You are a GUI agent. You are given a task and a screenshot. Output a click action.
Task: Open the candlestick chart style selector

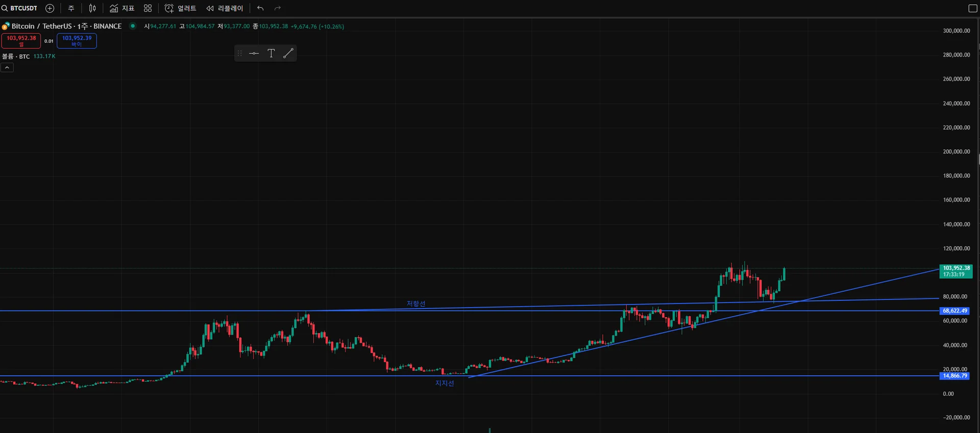pyautogui.click(x=92, y=8)
